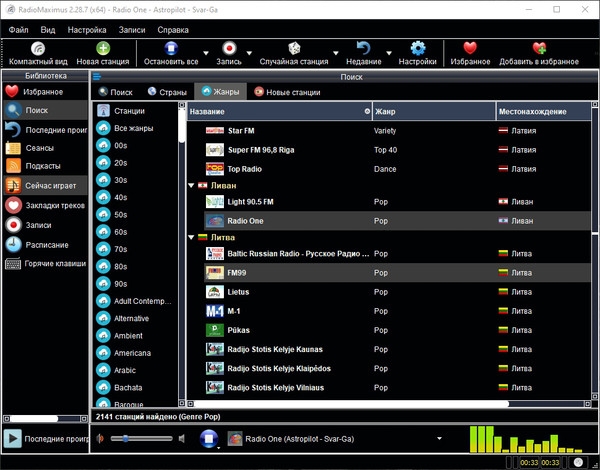Viewport: 600px width, 470px height.
Task: Add a new station with Новая станция
Action: [x=102, y=49]
